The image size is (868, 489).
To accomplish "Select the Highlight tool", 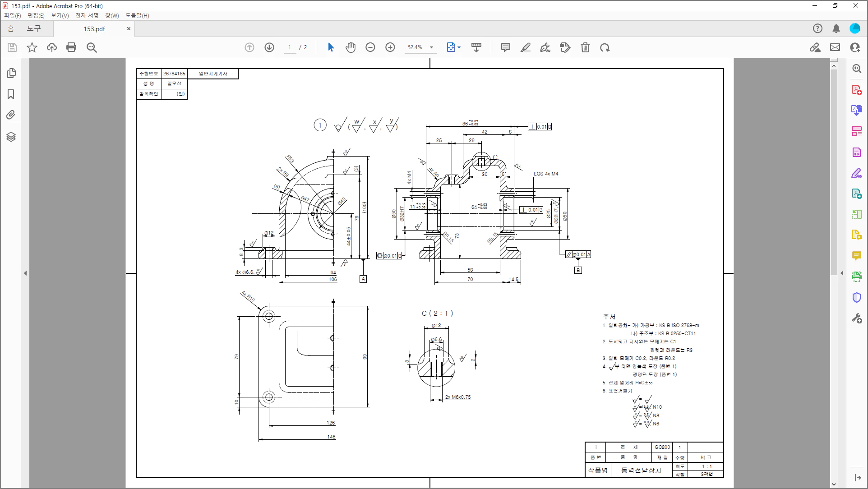I will [x=525, y=47].
